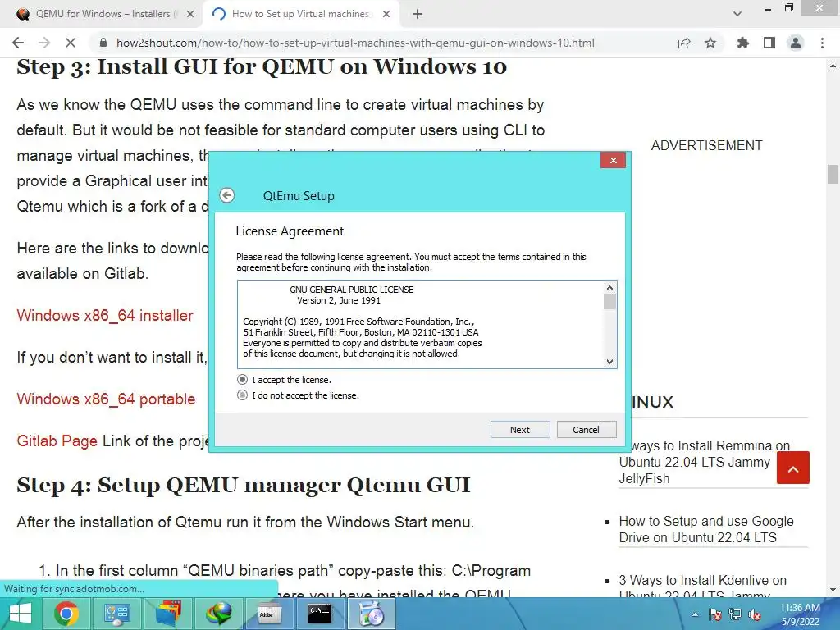Viewport: 840px width, 630px height.
Task: Open Google Drive on Ubuntu 22.04 article
Action: pyautogui.click(x=706, y=529)
